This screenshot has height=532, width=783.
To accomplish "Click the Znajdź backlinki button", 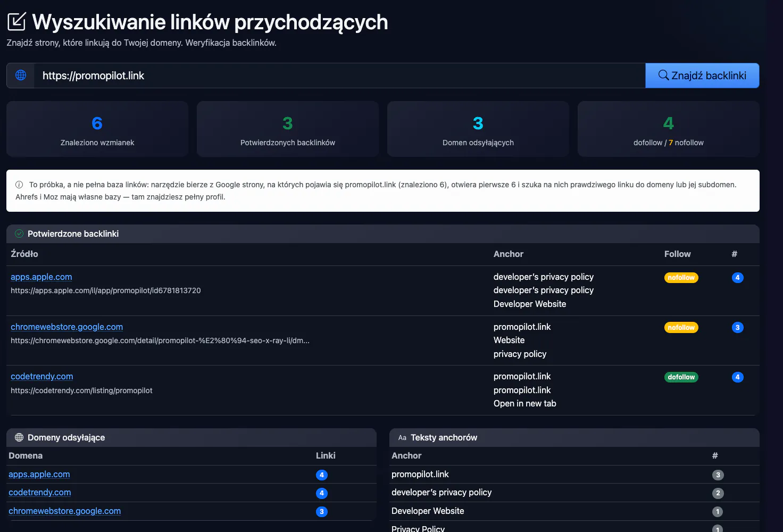I will (702, 76).
